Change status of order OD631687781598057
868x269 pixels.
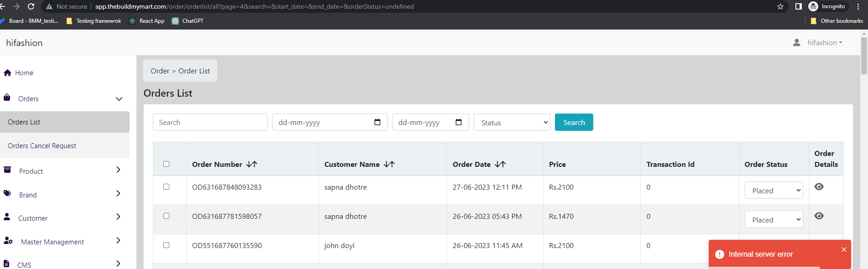[774, 220]
